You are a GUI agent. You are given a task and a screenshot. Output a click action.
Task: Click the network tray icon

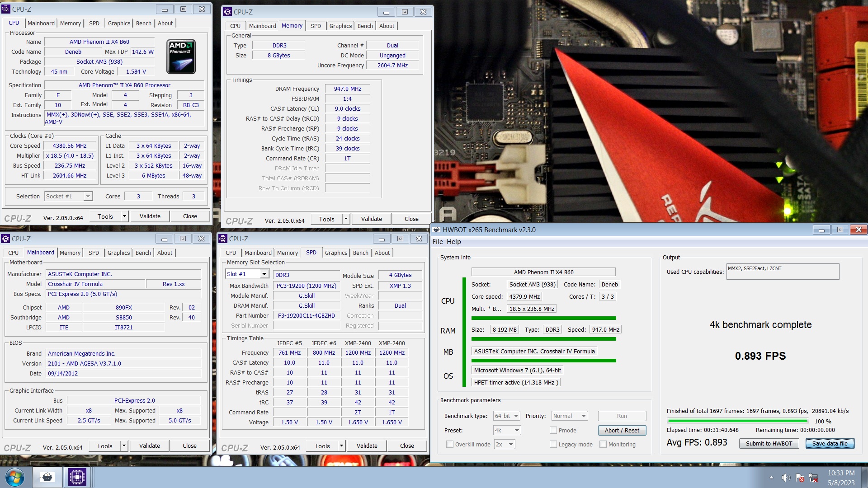(x=814, y=478)
